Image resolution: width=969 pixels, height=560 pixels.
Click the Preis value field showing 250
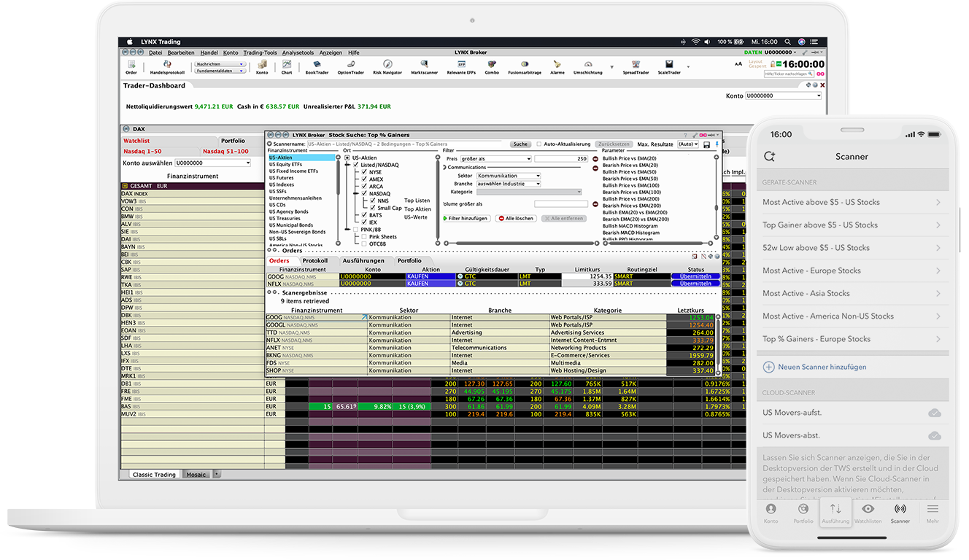pos(561,158)
